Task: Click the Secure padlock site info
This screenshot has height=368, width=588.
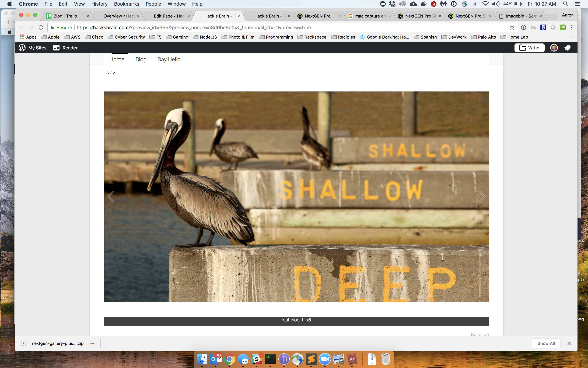Action: pyautogui.click(x=61, y=28)
